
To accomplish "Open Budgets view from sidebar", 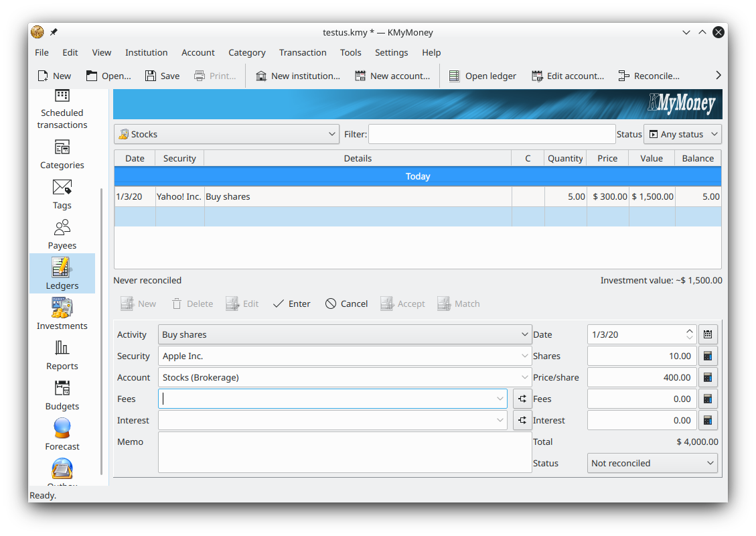I will tap(62, 394).
